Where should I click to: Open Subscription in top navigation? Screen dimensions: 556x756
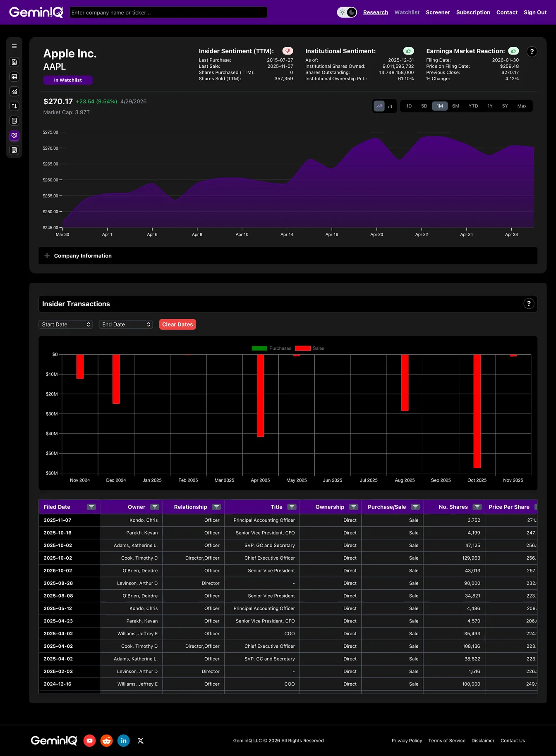click(x=473, y=12)
